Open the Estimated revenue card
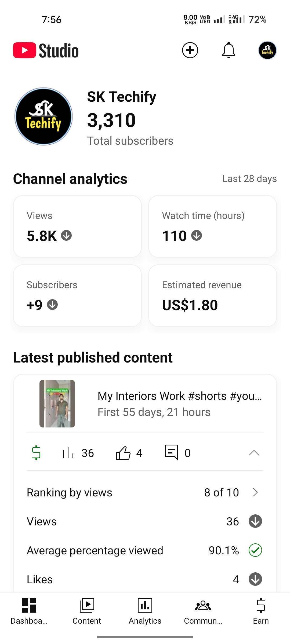The image size is (290, 644). (x=212, y=296)
